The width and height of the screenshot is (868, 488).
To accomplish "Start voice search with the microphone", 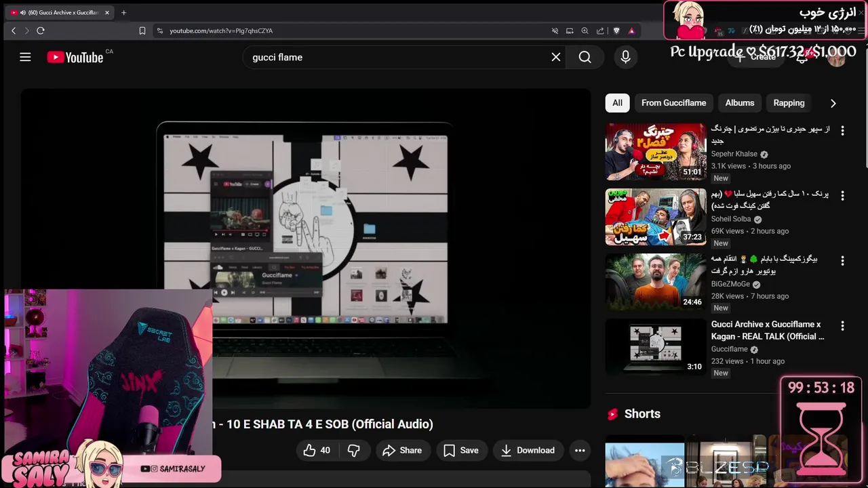I will pos(626,57).
